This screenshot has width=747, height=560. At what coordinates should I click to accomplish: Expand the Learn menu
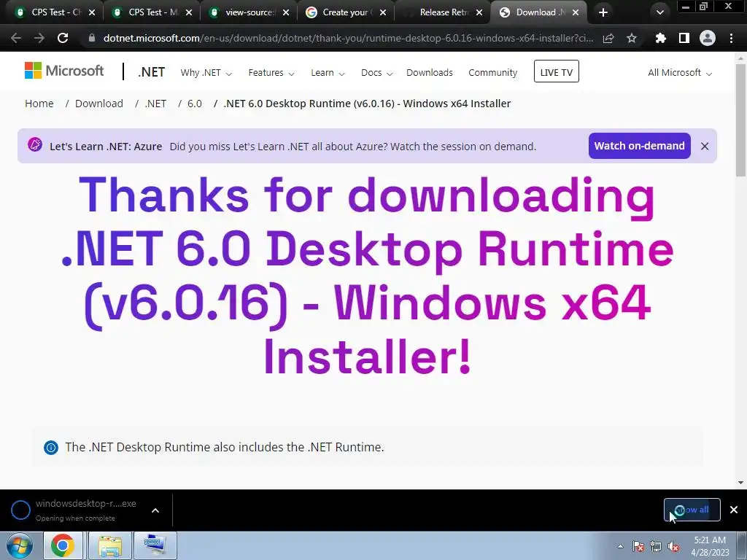tap(328, 73)
